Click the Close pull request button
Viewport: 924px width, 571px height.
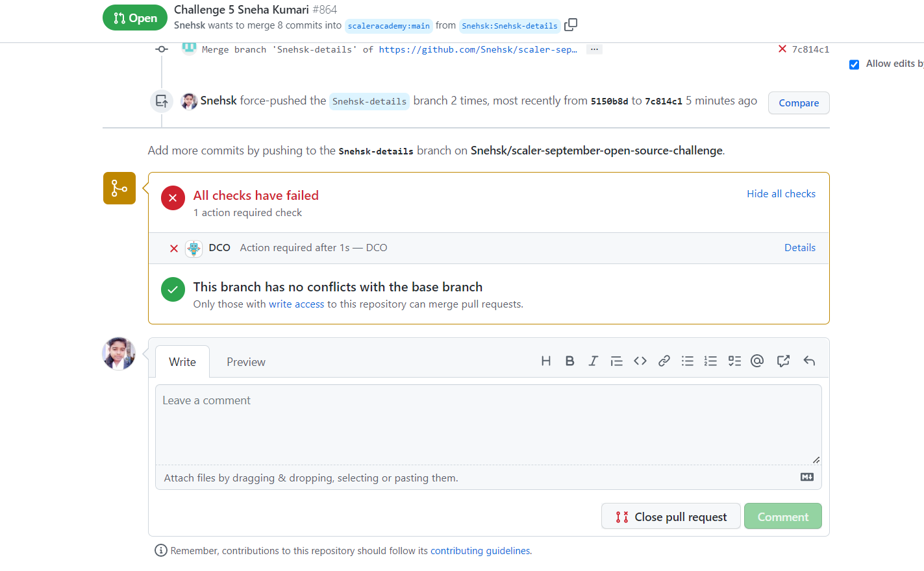[x=671, y=516]
